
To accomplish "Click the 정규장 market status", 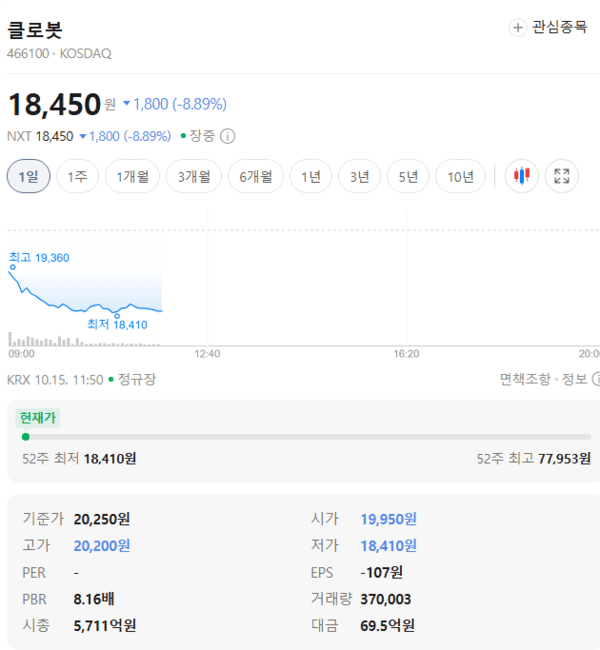I will (x=137, y=379).
